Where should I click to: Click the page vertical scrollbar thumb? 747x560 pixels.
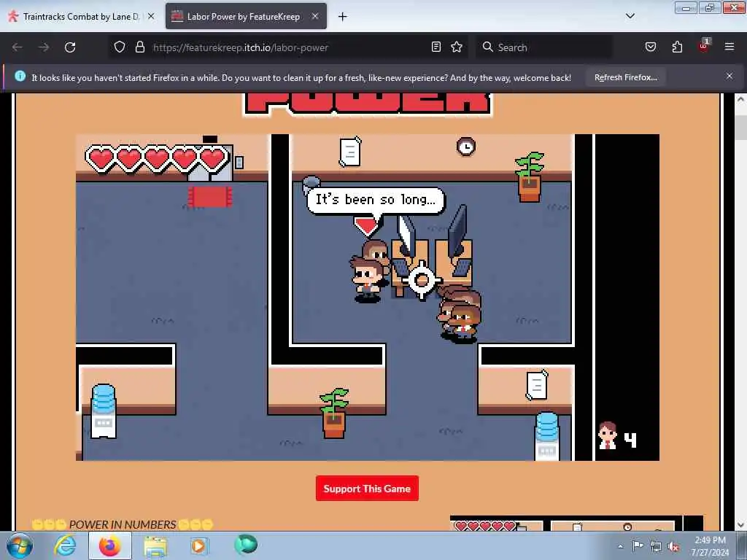click(x=741, y=127)
